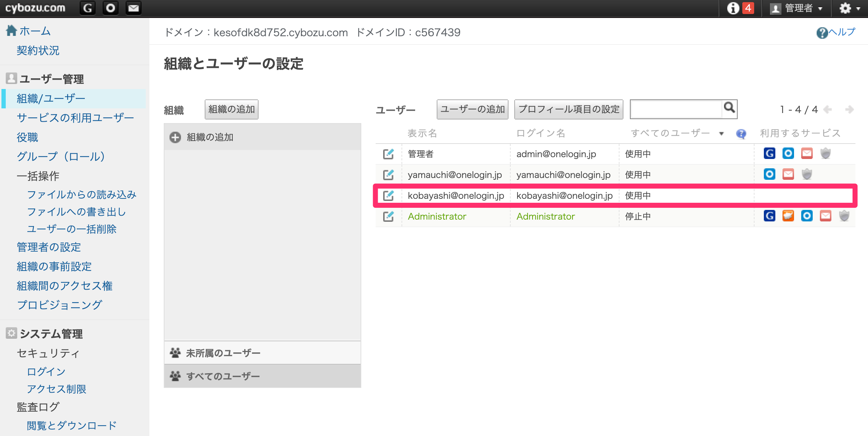
Task: Click the edit icon for Administrator row
Action: pyautogui.click(x=388, y=216)
